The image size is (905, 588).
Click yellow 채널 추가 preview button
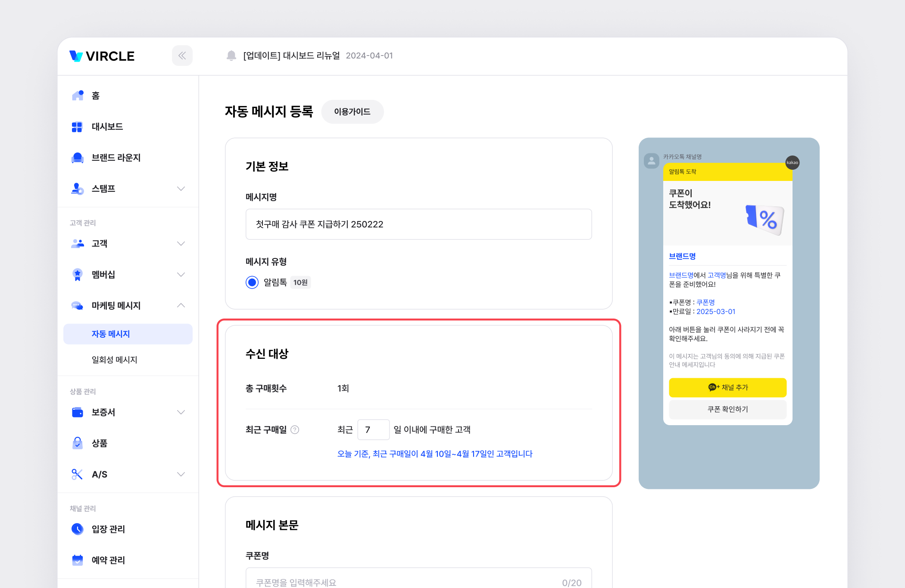(x=727, y=387)
